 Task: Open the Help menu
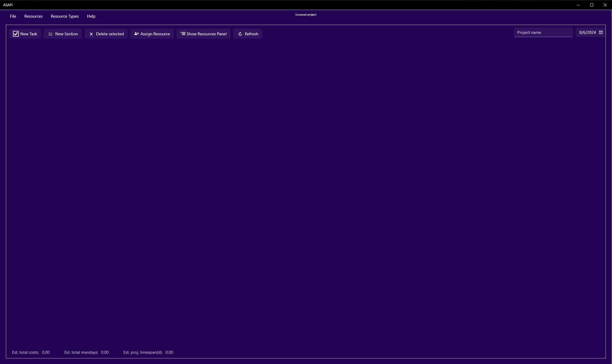[x=91, y=16]
